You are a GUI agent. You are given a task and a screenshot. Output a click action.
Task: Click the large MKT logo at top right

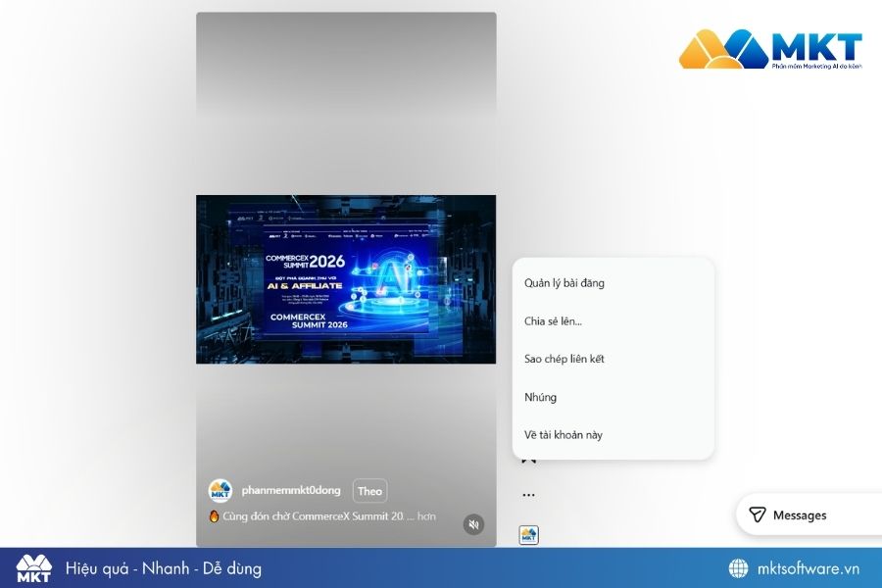tap(770, 50)
